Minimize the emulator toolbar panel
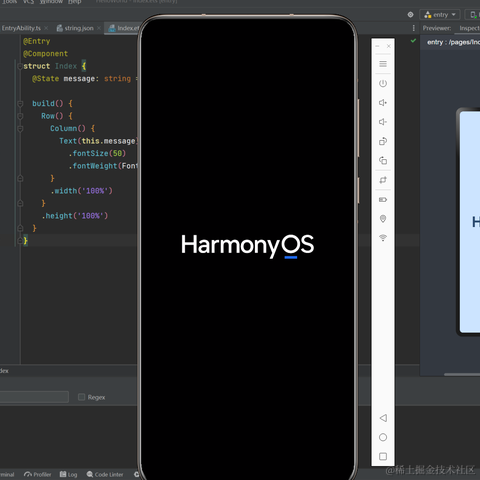Viewport: 480px width, 480px height. click(x=377, y=46)
